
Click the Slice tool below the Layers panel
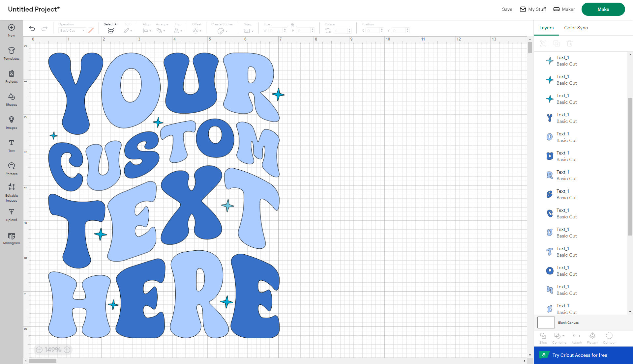pyautogui.click(x=543, y=337)
